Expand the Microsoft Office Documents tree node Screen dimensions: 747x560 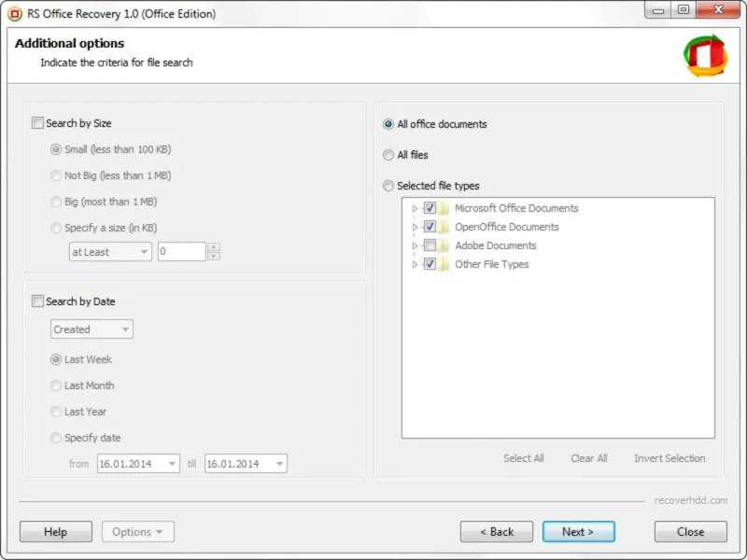[415, 208]
